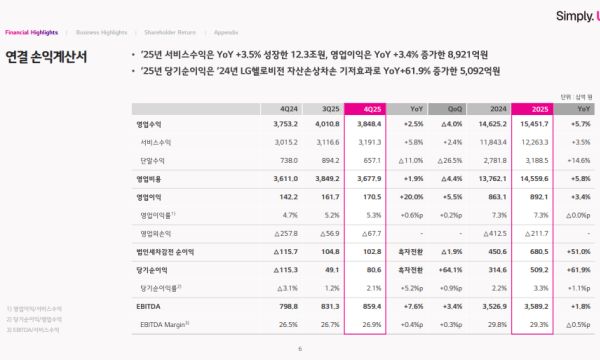Select the 680.5 pre-tax income value
The width and height of the screenshot is (600, 360).
(x=539, y=252)
